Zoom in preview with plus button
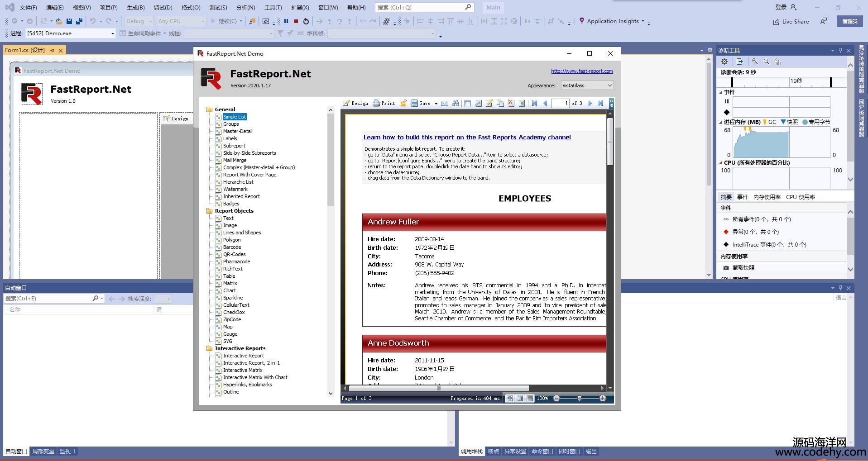This screenshot has height=461, width=868. 603,398
